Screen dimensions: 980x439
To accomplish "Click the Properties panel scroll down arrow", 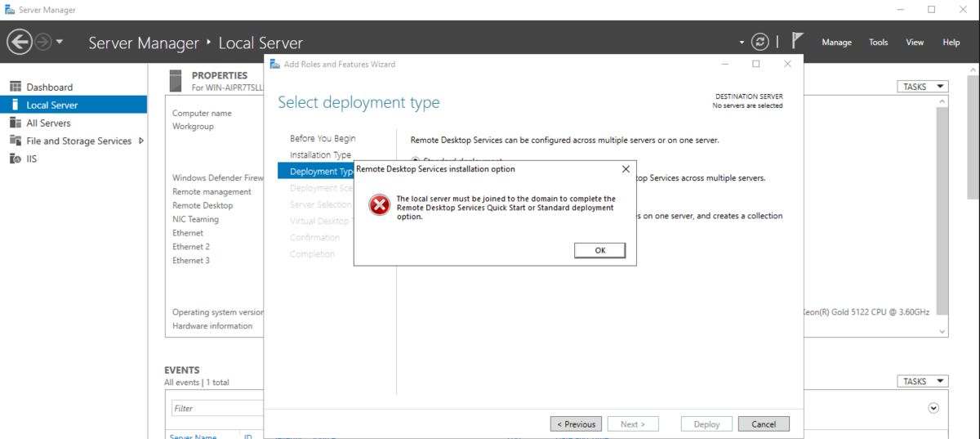I will 942,331.
